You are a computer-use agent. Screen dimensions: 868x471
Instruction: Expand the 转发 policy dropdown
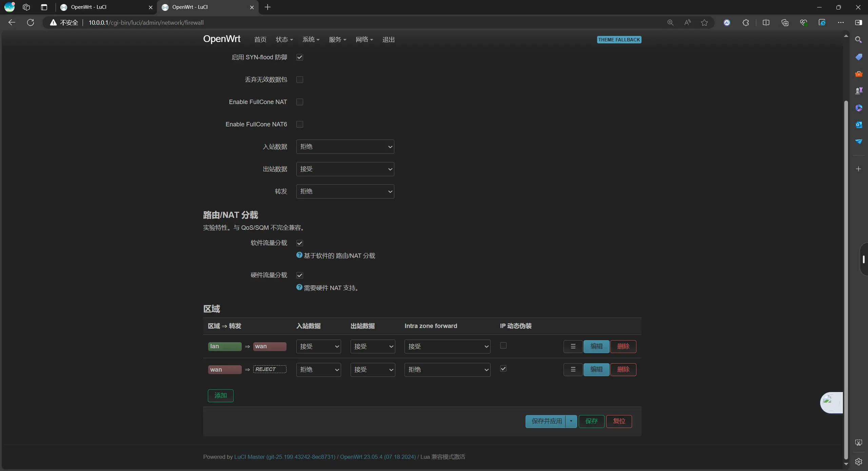pos(345,191)
